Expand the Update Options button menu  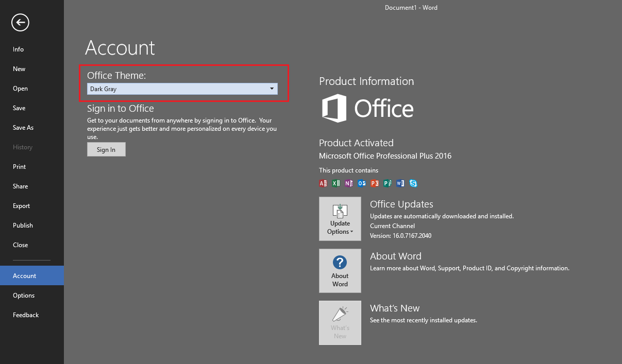tap(340, 219)
